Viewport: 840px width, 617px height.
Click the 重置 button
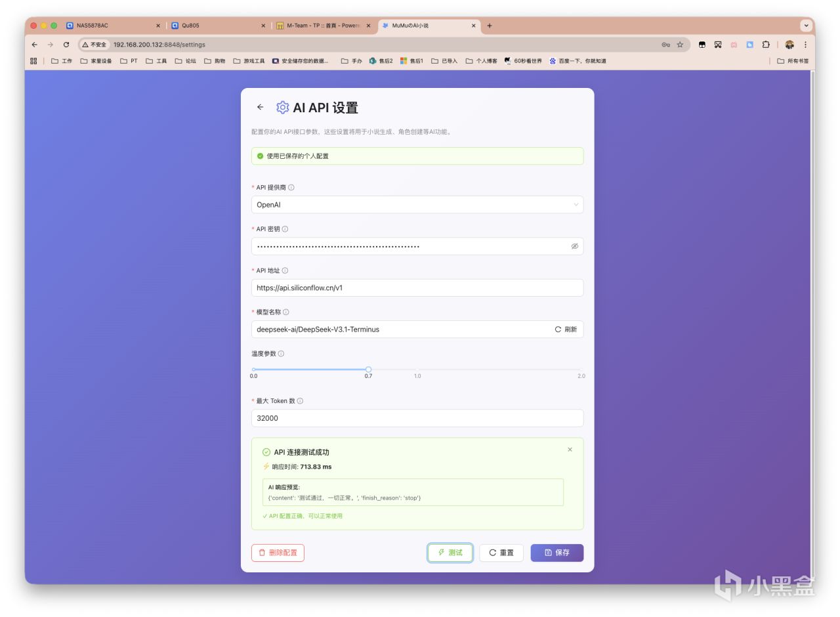501,553
